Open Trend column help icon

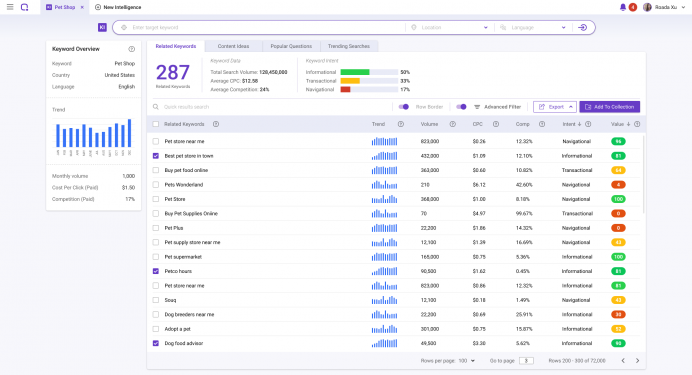[x=401, y=124]
